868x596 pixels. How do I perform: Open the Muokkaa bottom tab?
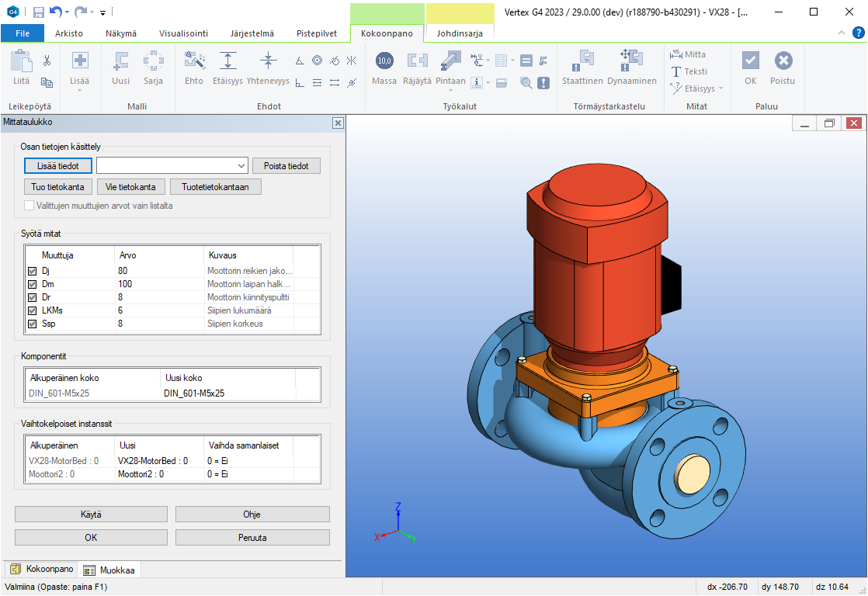[109, 570]
